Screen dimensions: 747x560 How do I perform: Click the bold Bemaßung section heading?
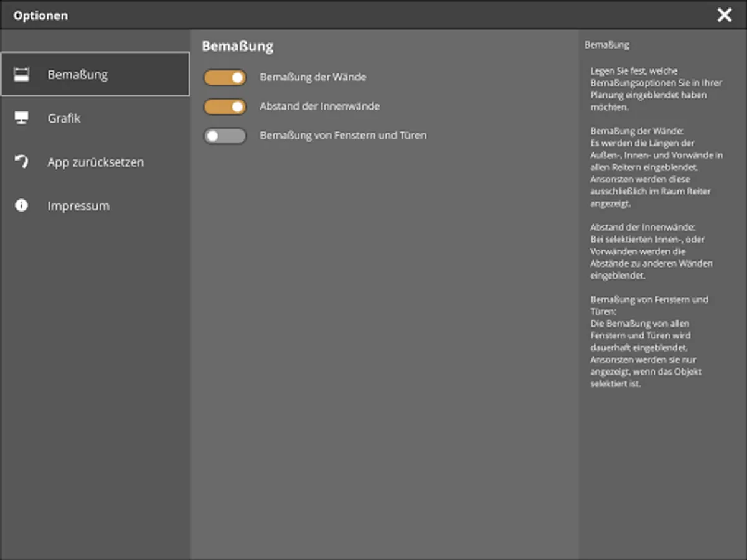237,47
